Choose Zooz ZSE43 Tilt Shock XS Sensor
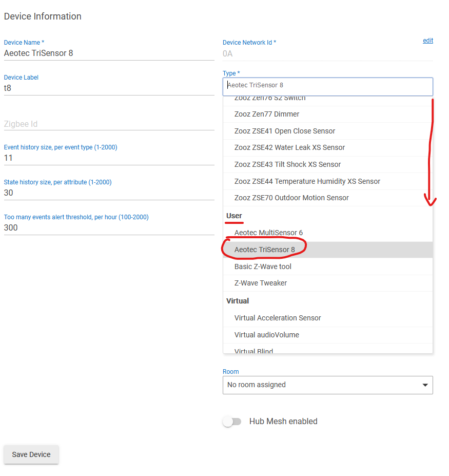The image size is (449, 476). (328, 164)
